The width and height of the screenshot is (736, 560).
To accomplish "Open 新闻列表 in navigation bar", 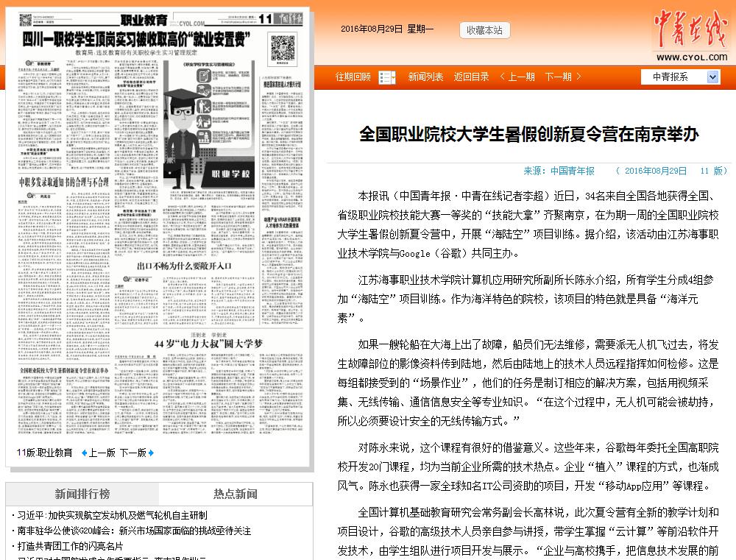I will point(425,77).
